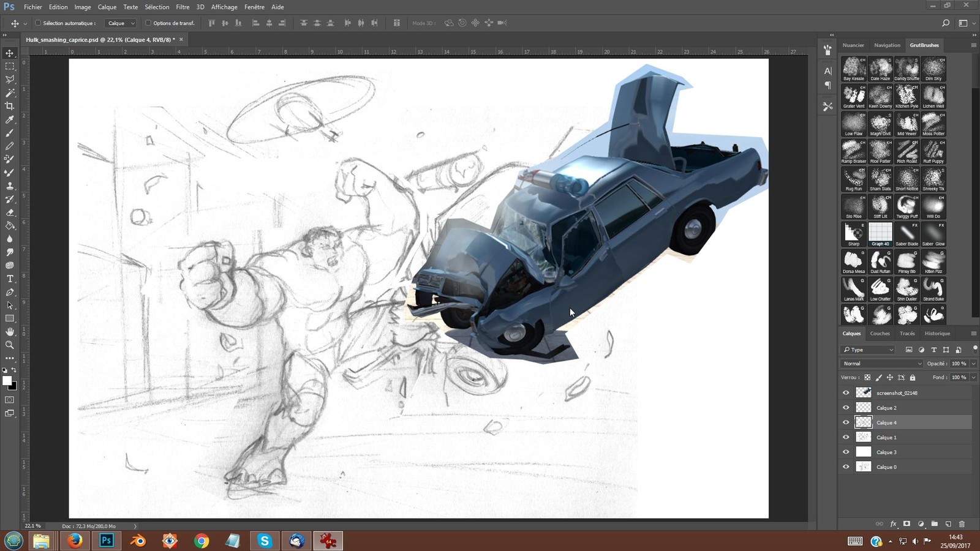Toggle lock transparent pixels icon

pyautogui.click(x=867, y=378)
